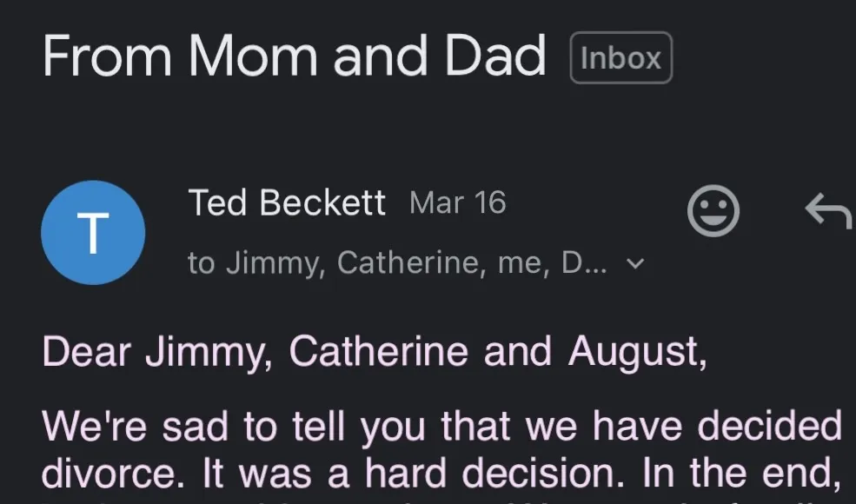Add an emoji reaction to the email
This screenshot has width=856, height=504.
[x=713, y=212]
